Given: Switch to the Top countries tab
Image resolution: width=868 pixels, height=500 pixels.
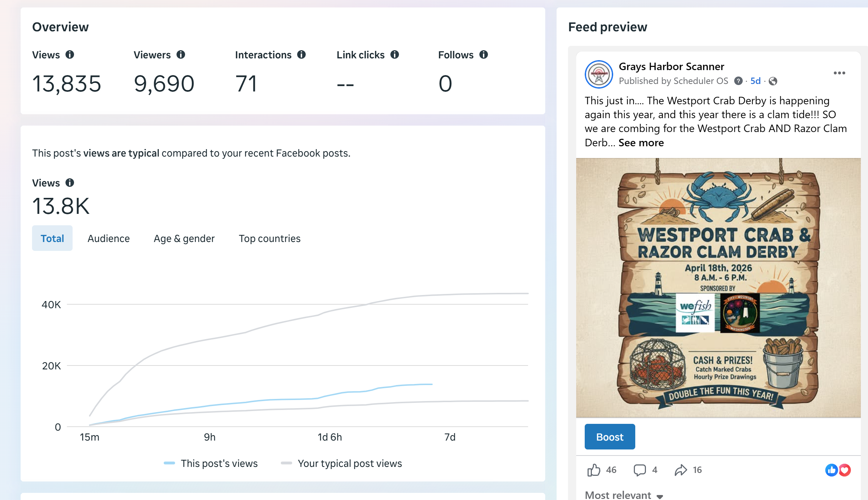Looking at the screenshot, I should pyautogui.click(x=269, y=238).
